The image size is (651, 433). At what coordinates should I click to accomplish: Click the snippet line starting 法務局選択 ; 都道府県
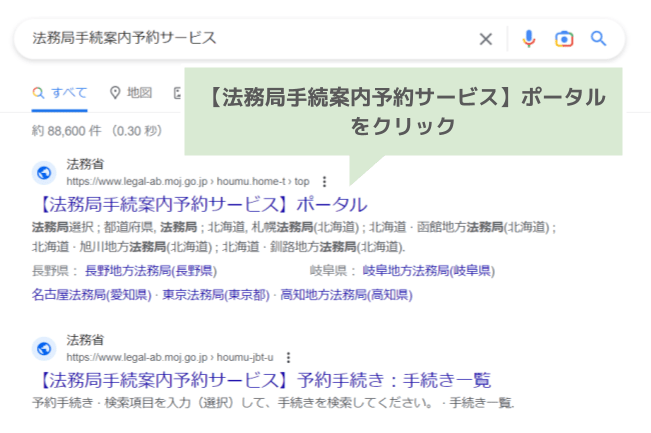(x=294, y=227)
